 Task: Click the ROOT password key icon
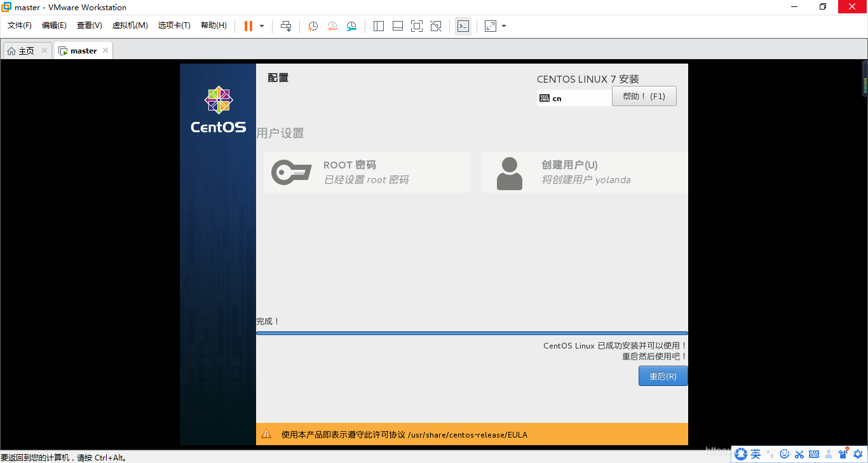[291, 172]
